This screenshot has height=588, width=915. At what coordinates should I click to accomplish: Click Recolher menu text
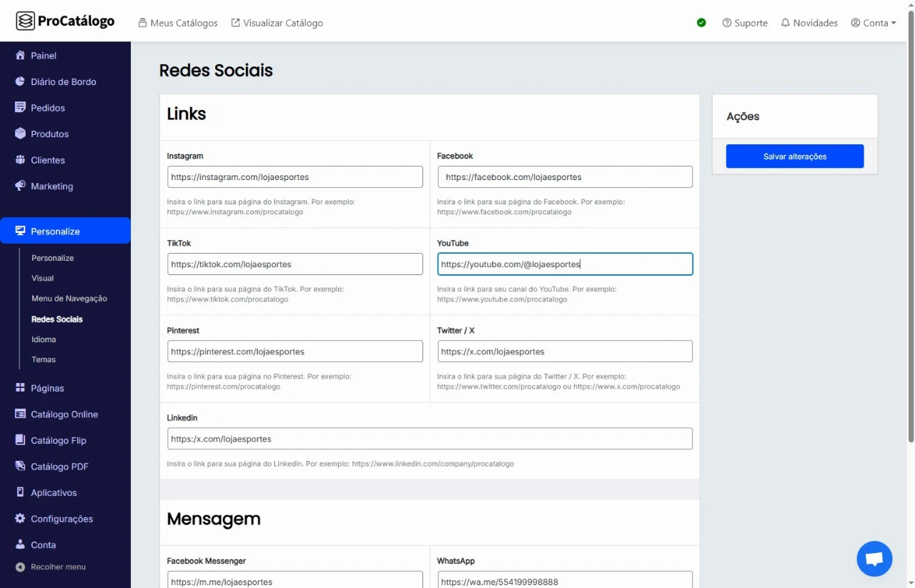(58, 567)
